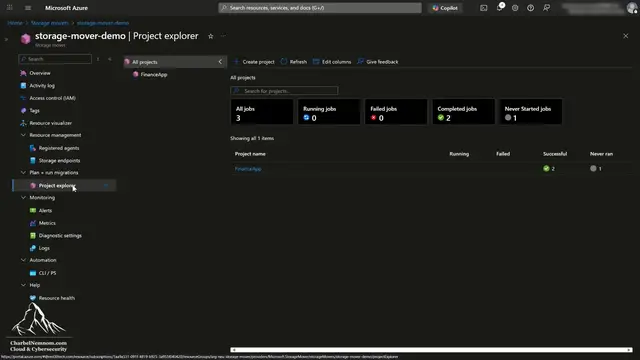Focus the global search resources field
The image size is (640, 360).
(x=320, y=8)
